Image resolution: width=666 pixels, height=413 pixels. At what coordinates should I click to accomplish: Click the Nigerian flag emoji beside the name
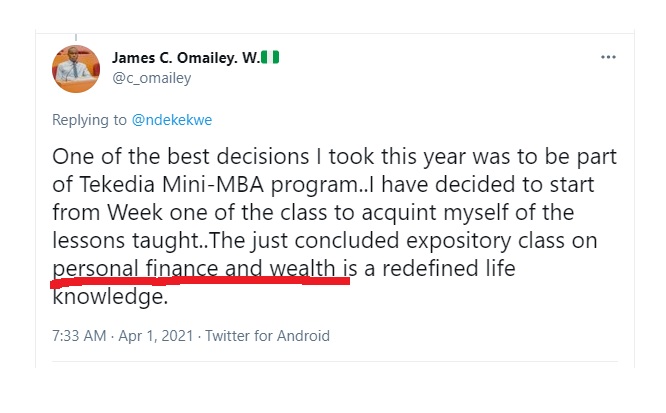pyautogui.click(x=271, y=57)
